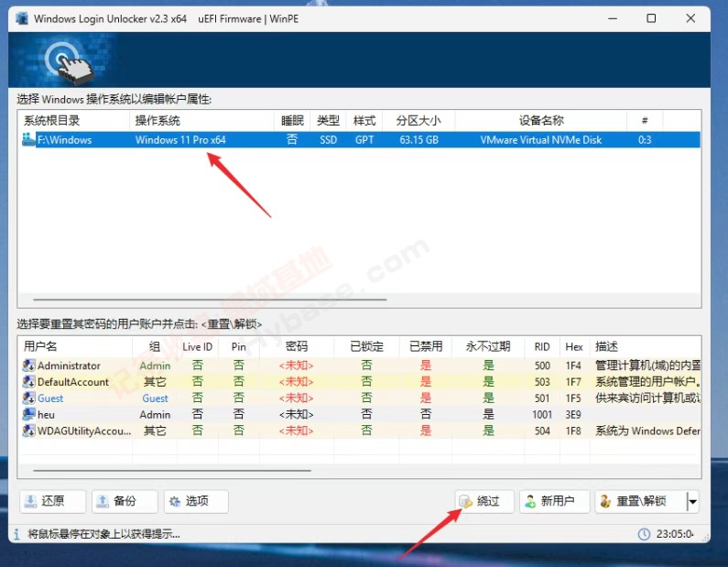Click the RID column header

pos(542,347)
